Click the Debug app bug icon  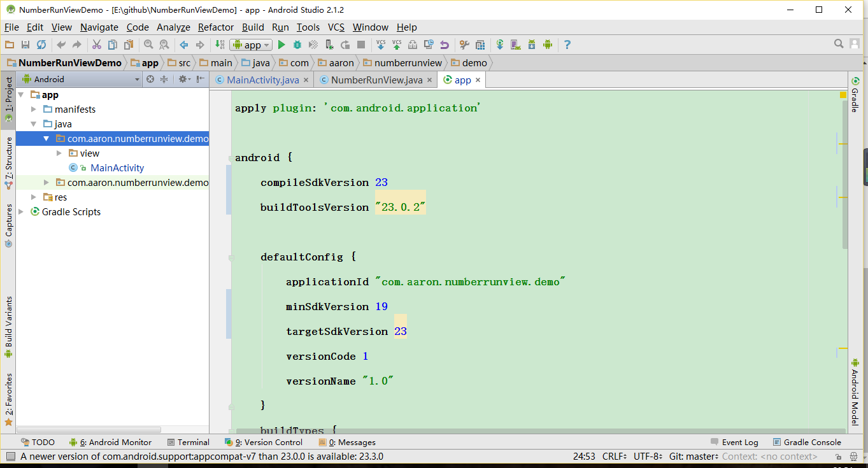pos(297,45)
